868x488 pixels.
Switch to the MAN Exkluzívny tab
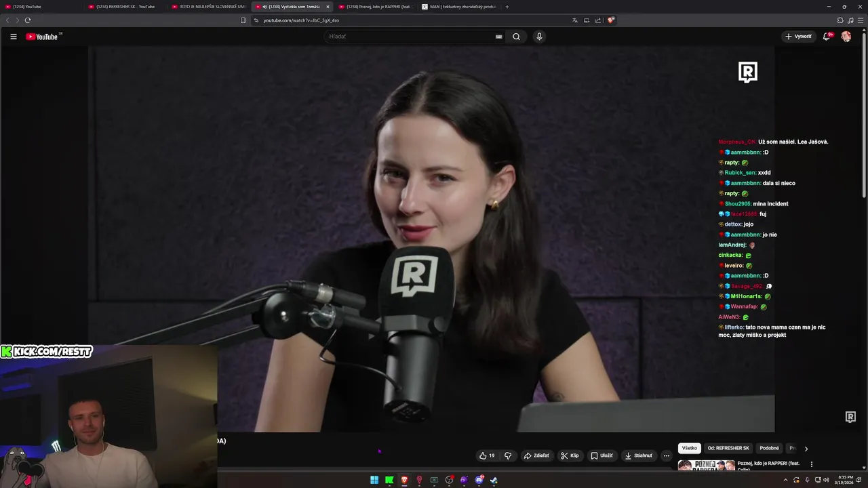(x=459, y=7)
